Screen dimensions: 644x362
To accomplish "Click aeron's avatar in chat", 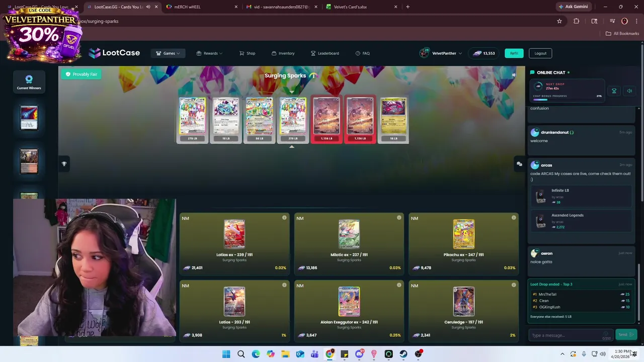I will pyautogui.click(x=534, y=253).
